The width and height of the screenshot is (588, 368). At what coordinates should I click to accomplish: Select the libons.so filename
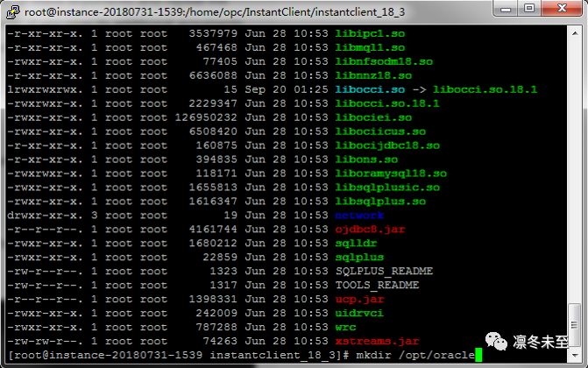pyautogui.click(x=366, y=159)
